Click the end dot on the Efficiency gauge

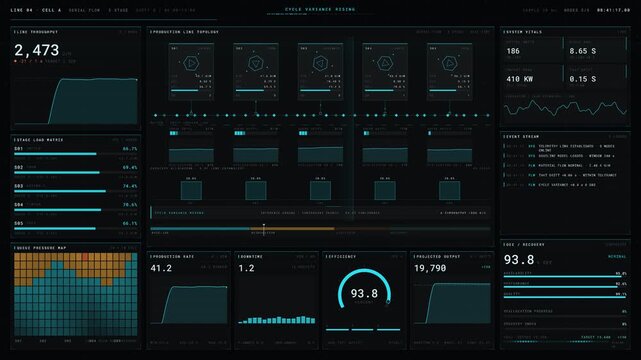388,302
